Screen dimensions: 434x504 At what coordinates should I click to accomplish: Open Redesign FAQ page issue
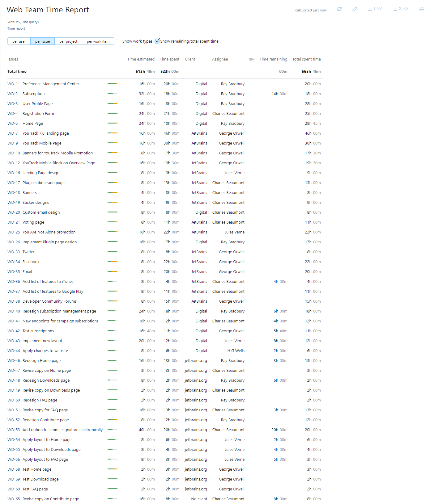(x=40, y=400)
